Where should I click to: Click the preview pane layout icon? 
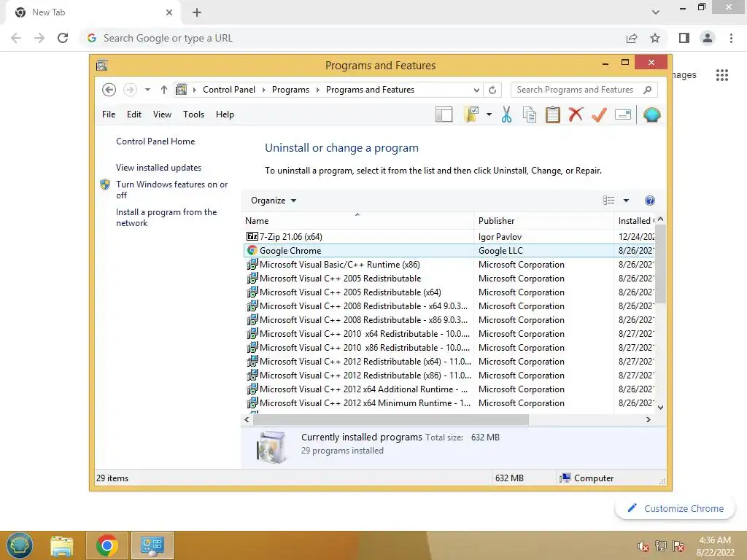444,114
